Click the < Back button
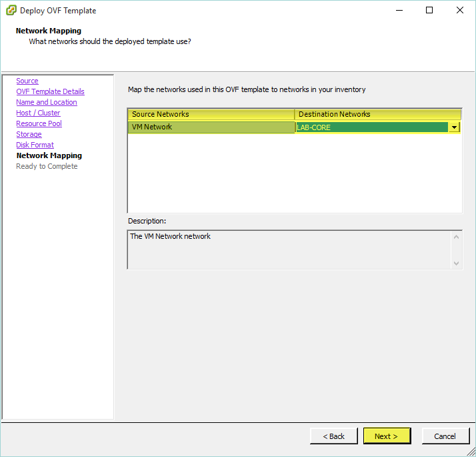 click(334, 436)
